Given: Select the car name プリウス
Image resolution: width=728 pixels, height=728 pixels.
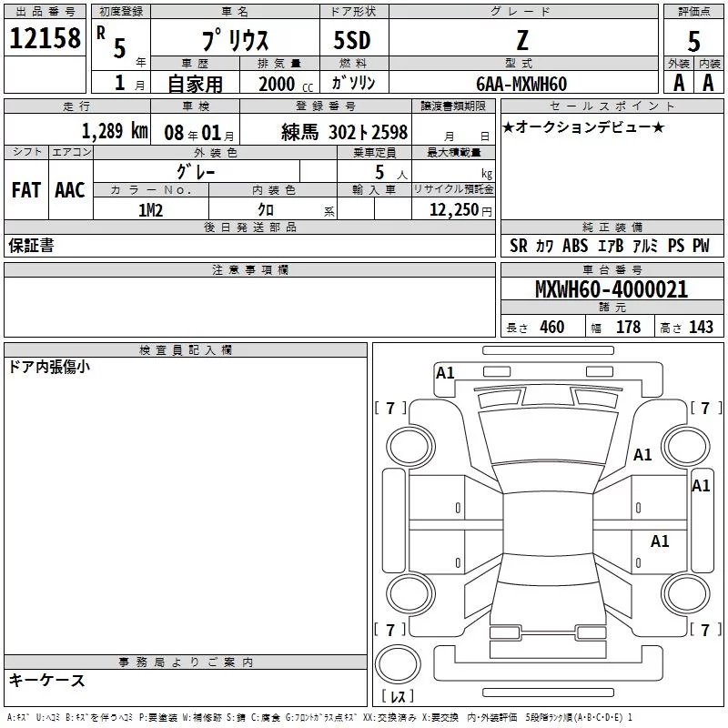Looking at the screenshot, I should [236, 40].
